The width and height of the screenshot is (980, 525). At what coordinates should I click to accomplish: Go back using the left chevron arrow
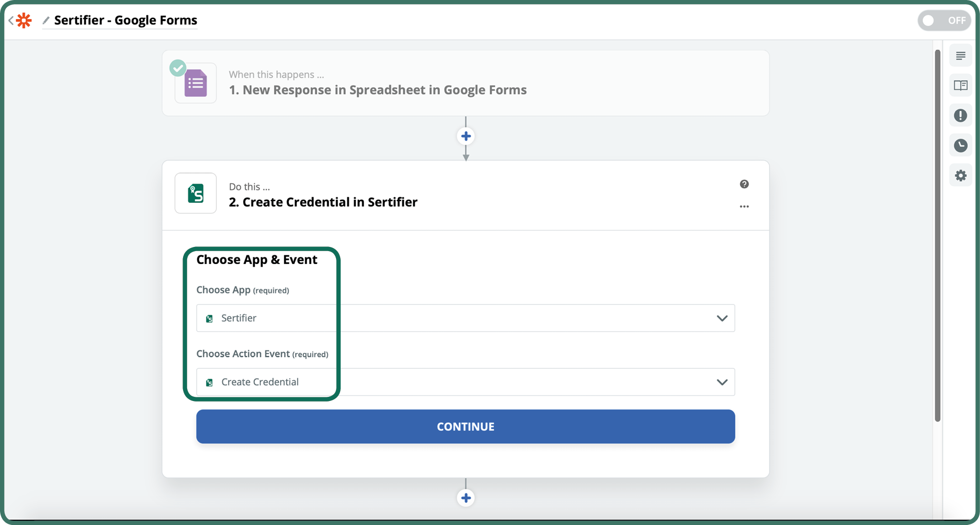[10, 20]
